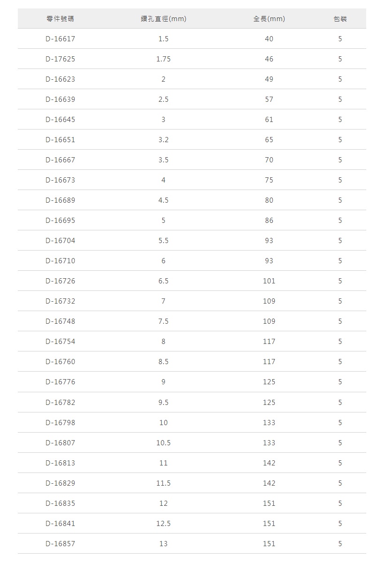Click part number D-17625
392x564 pixels.
click(60, 59)
